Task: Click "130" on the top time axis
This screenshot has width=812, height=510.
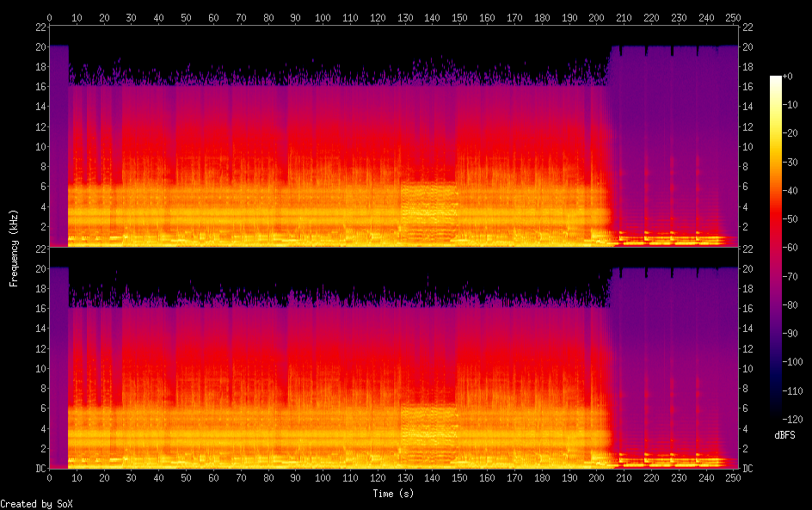Action: [405, 17]
